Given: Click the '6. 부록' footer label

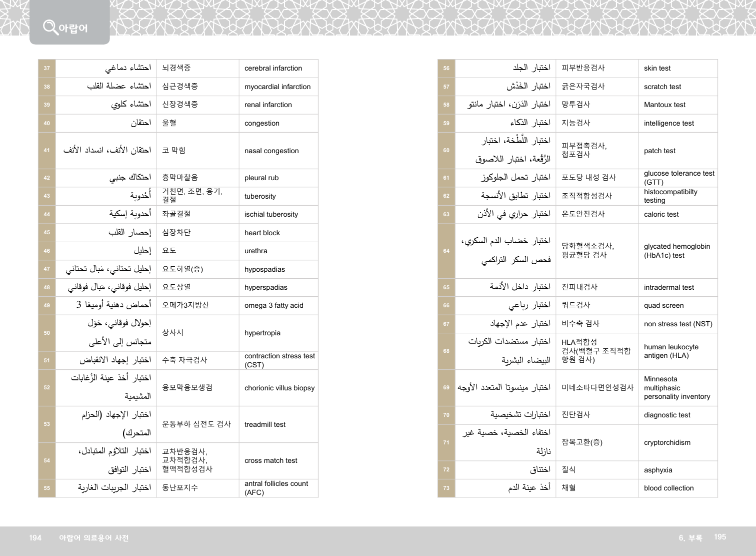Looking at the screenshot, I should (x=690, y=538).
